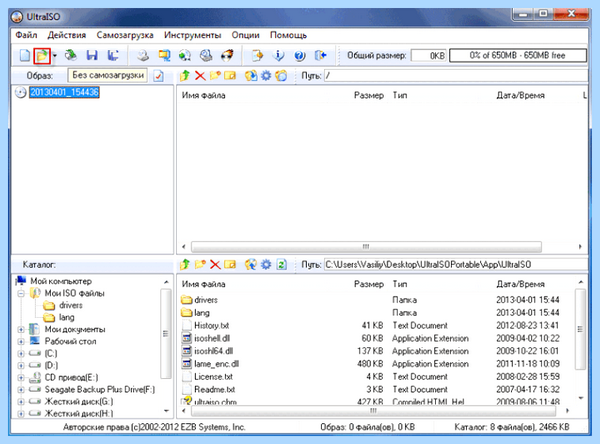Click the Без самозагрузки boot label
Viewport: 600px width, 444px height.
click(108, 75)
